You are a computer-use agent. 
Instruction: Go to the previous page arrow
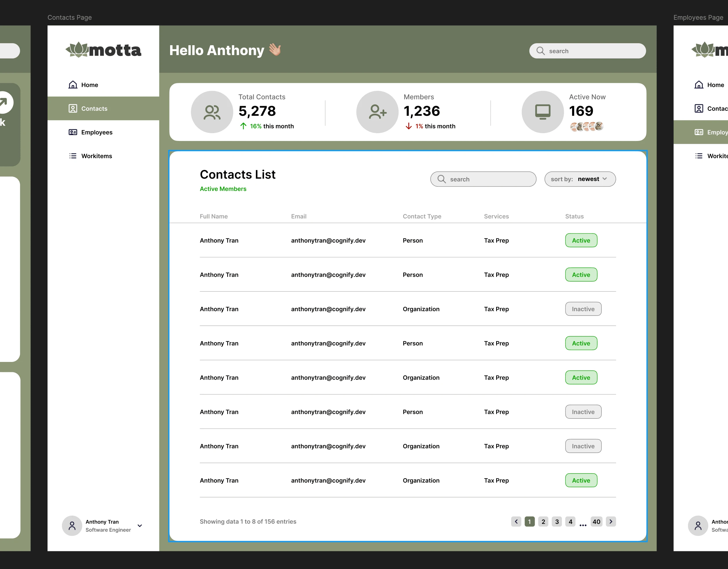point(516,522)
